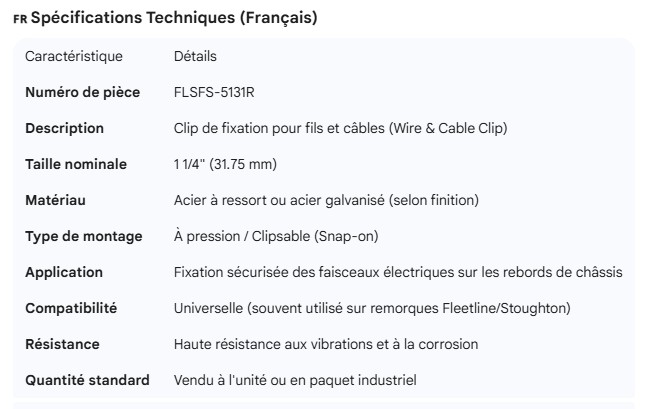
Task: Select the À pression / Clipsable value
Action: pyautogui.click(x=276, y=236)
